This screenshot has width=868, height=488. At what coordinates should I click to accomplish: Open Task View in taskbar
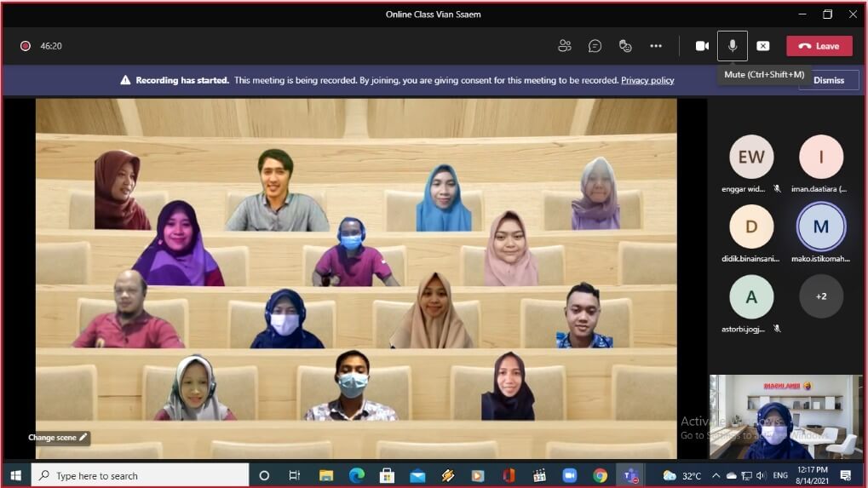[x=295, y=475]
